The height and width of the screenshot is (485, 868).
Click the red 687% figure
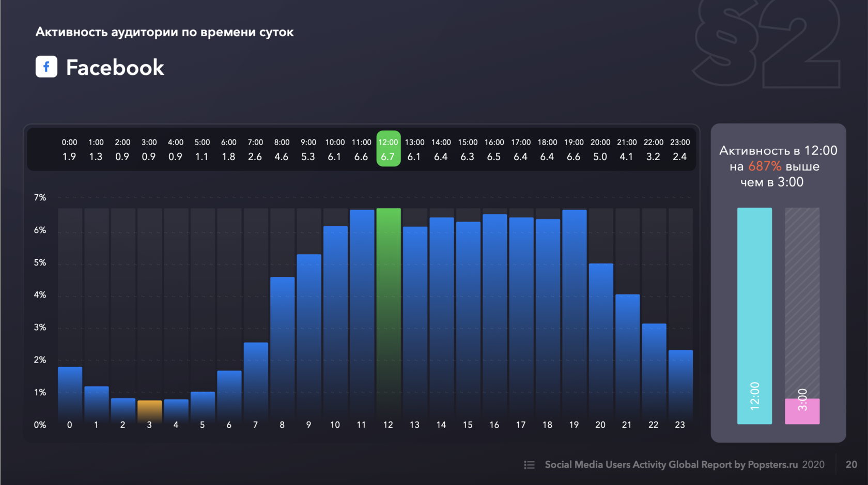tap(765, 166)
